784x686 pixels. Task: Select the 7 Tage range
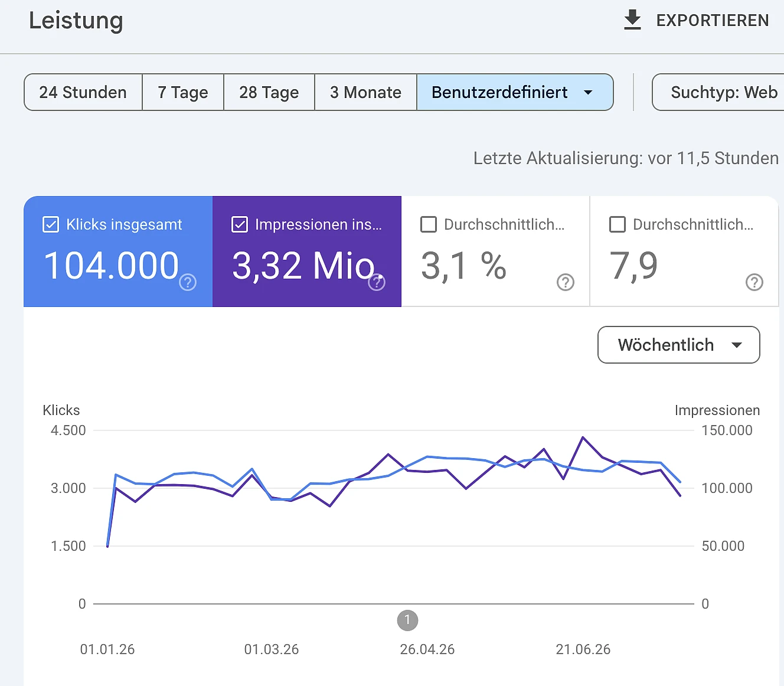coord(183,92)
